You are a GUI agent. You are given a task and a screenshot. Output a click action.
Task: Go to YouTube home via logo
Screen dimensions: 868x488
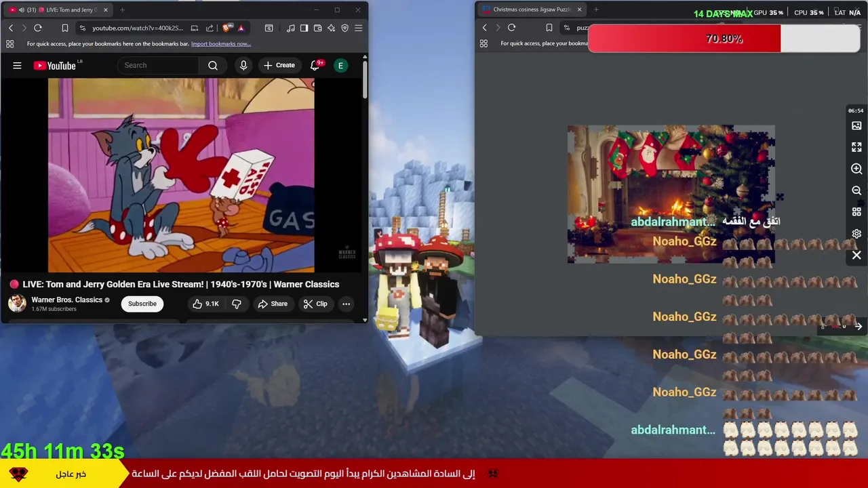pos(56,65)
